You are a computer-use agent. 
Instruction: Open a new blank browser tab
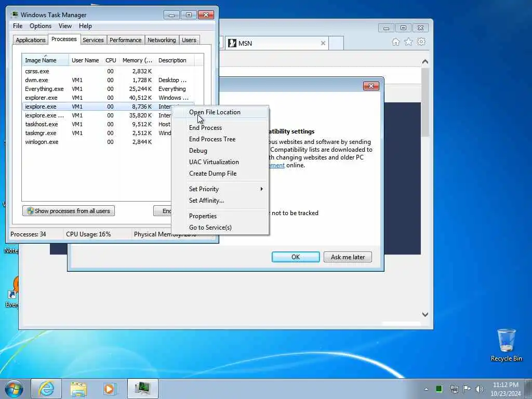tap(336, 43)
